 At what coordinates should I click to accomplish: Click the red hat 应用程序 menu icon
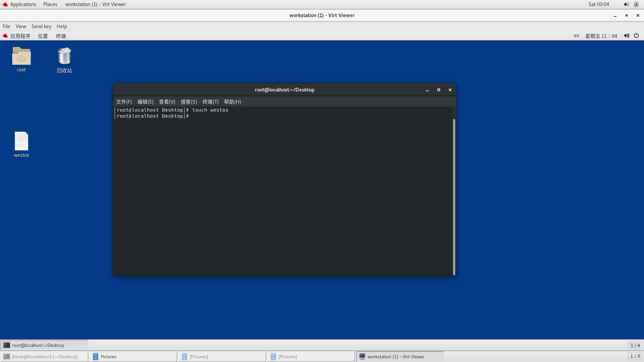pos(5,36)
